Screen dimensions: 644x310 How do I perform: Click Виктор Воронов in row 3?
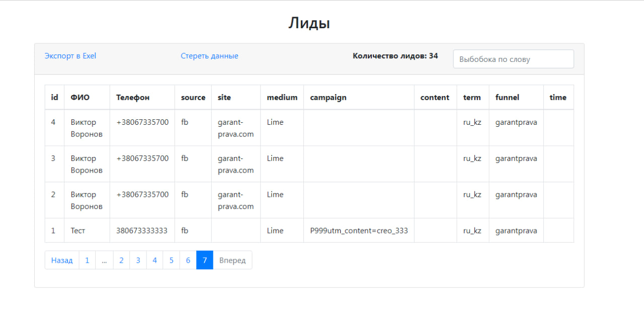87,165
